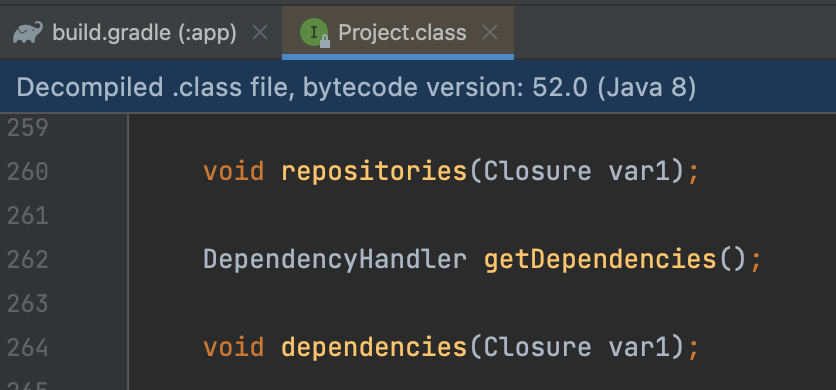
Task: Click the dependencies method name on line 264
Action: point(374,347)
